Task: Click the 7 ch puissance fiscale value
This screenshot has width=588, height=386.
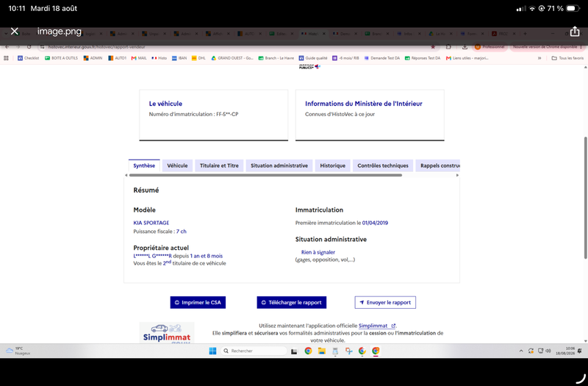Action: click(181, 232)
